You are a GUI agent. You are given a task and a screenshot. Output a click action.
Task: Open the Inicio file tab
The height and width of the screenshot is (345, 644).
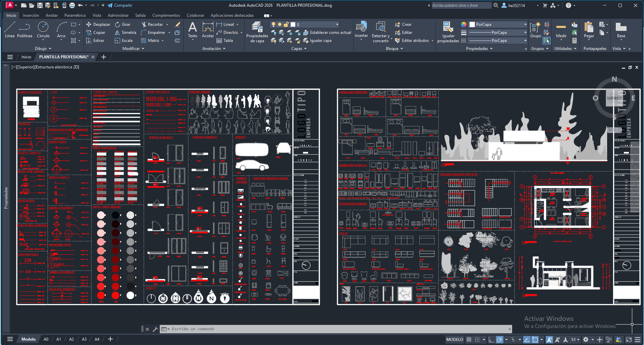pos(26,57)
